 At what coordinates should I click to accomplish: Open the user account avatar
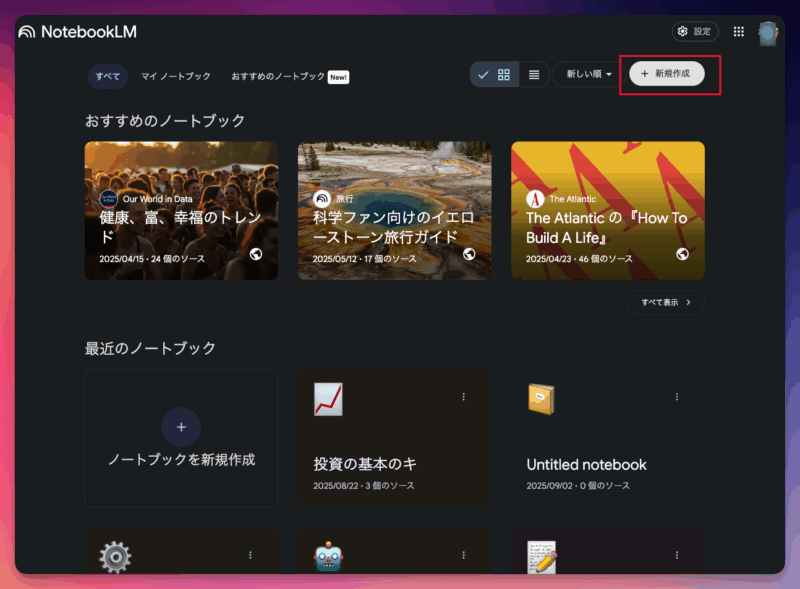point(768,34)
